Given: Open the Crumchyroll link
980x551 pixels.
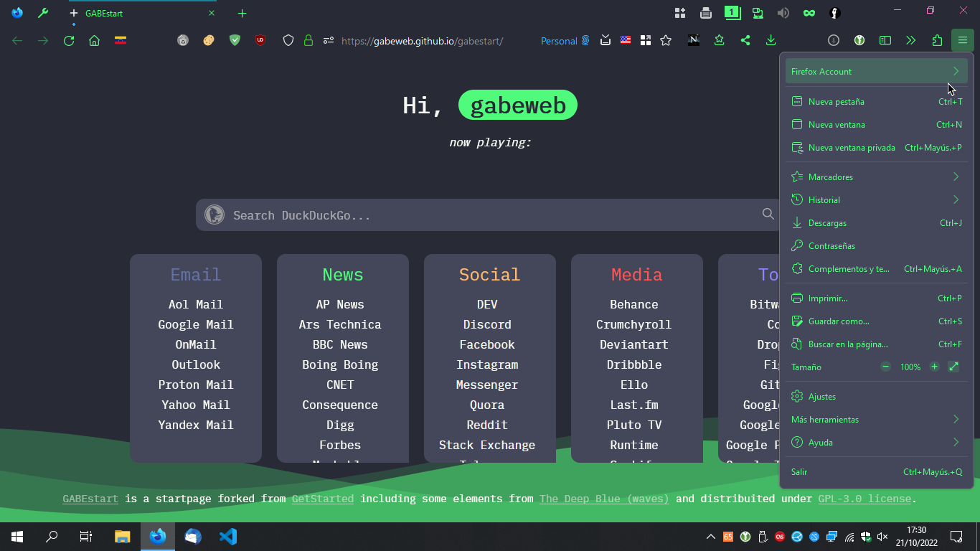Looking at the screenshot, I should (x=634, y=324).
